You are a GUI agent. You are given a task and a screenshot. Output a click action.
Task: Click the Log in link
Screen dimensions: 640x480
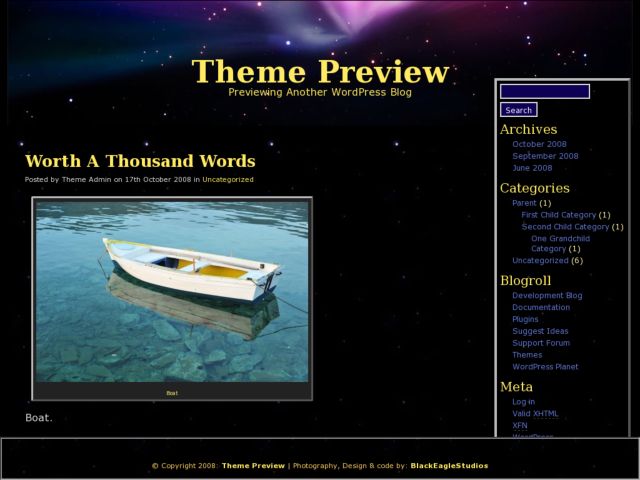[x=524, y=402]
